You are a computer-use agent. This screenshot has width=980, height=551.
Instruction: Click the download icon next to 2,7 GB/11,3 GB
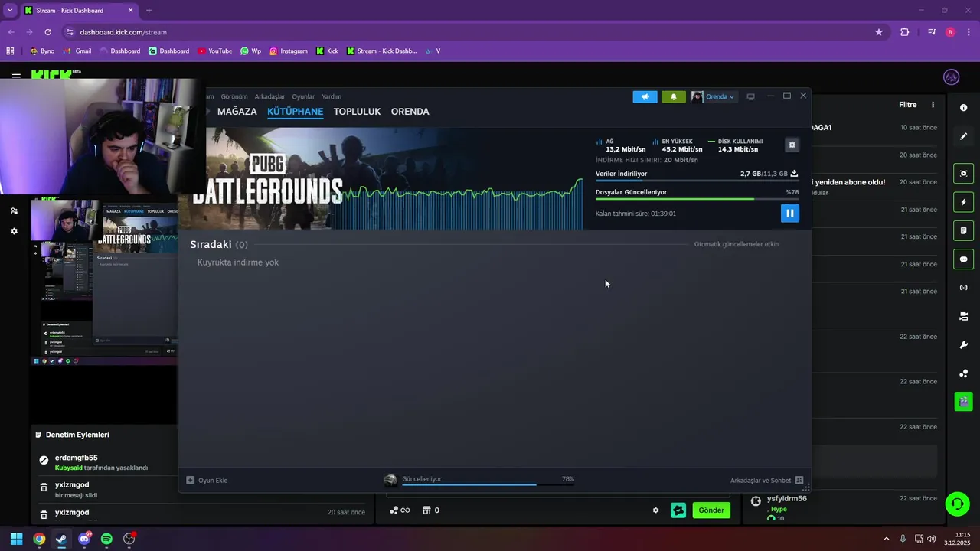pos(794,174)
